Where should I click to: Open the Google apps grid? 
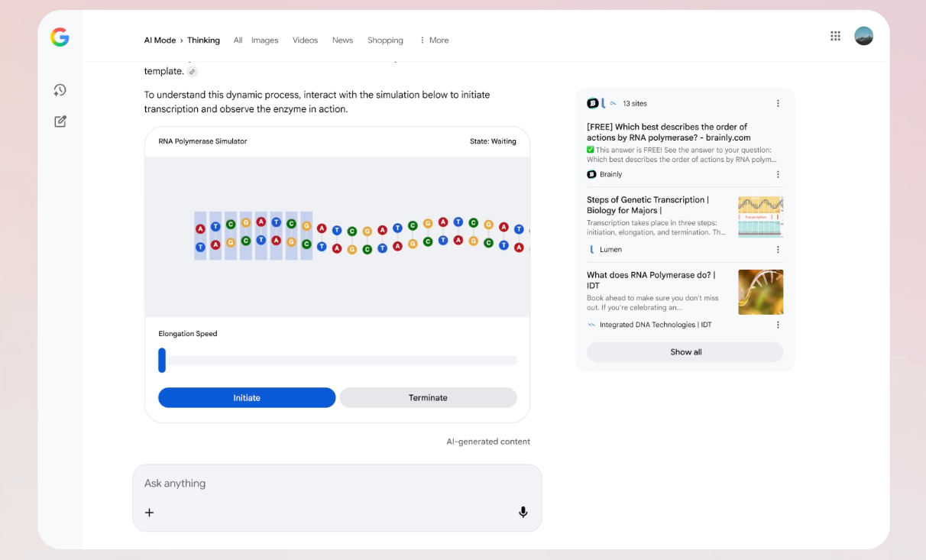pyautogui.click(x=835, y=36)
